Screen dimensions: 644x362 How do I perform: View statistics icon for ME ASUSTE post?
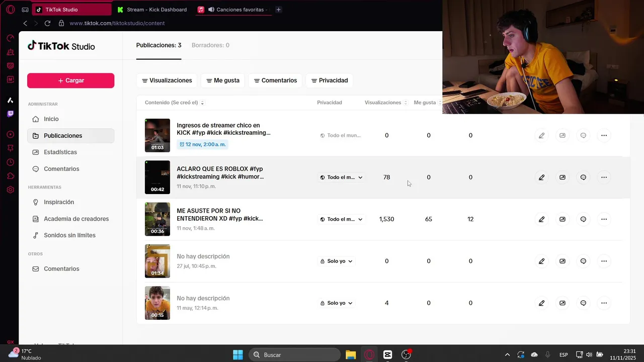(x=562, y=219)
